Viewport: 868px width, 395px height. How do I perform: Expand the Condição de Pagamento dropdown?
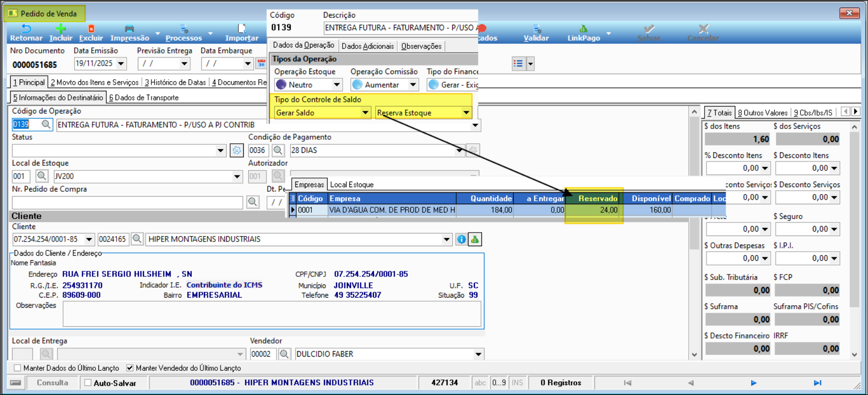459,150
